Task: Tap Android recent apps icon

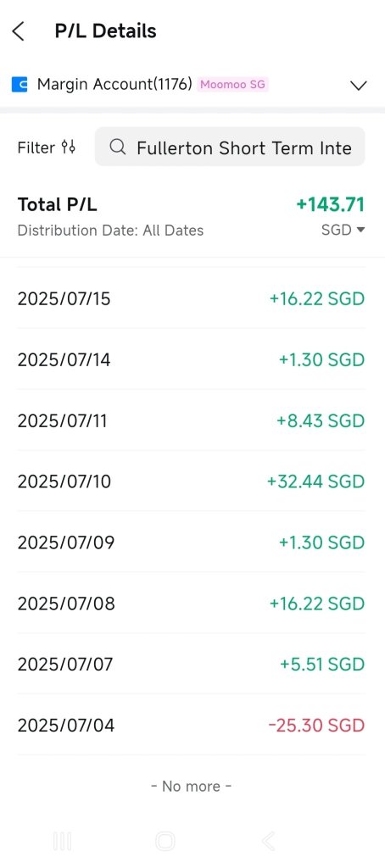Action: click(x=63, y=842)
